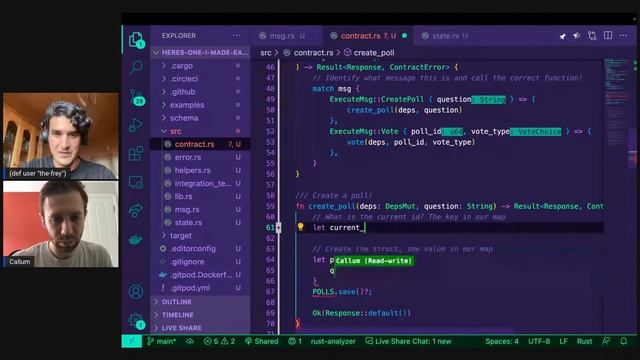Open the Accounts icon

136,291
